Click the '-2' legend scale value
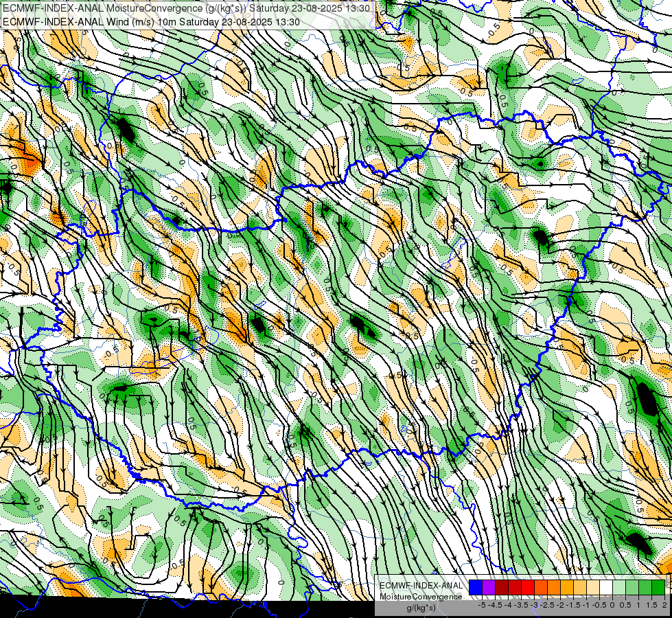672x618 pixels. coord(560,605)
